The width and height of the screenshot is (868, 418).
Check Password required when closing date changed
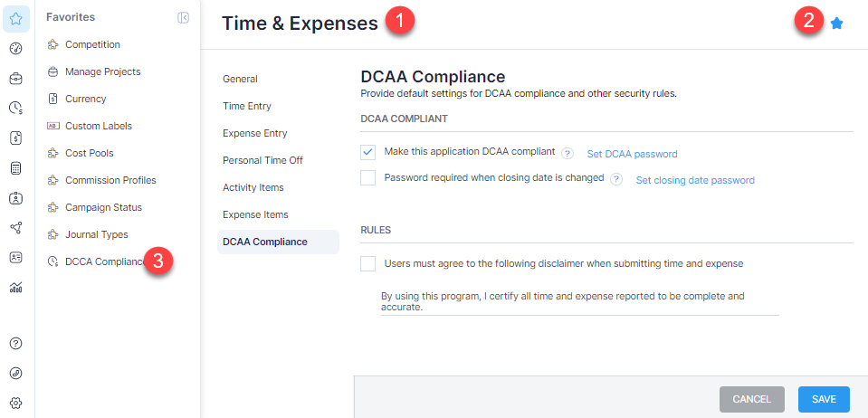click(x=367, y=177)
